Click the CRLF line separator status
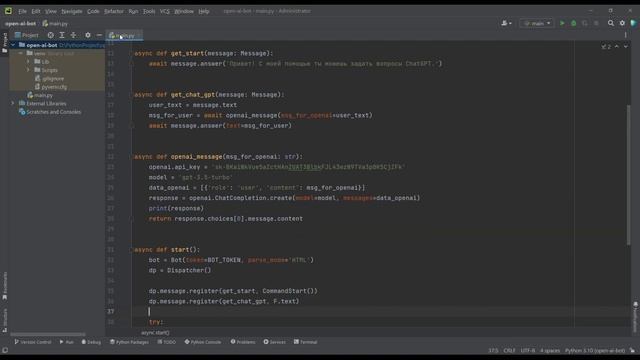 [509, 351]
